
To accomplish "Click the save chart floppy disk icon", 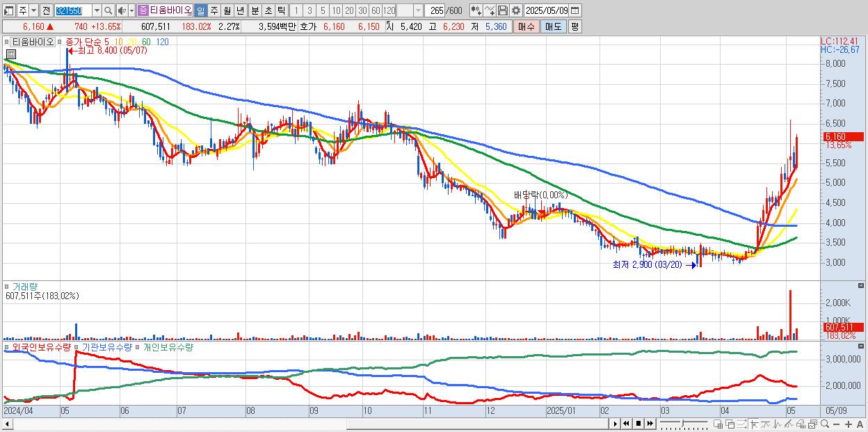I will [x=503, y=10].
